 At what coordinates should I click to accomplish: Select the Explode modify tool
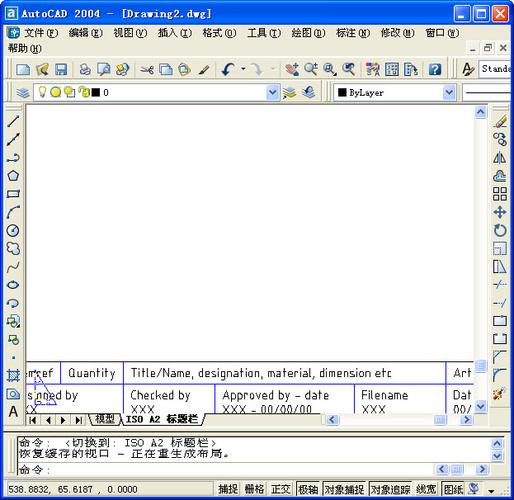tap(500, 394)
